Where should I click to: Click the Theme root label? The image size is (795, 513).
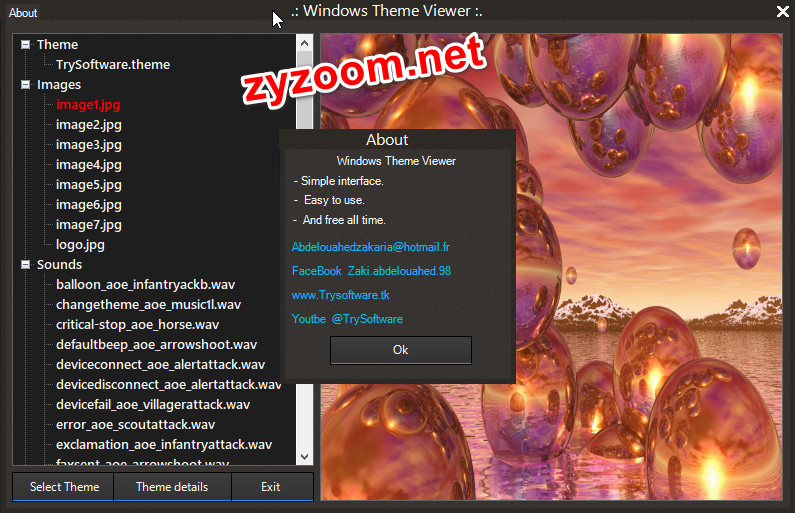[57, 45]
